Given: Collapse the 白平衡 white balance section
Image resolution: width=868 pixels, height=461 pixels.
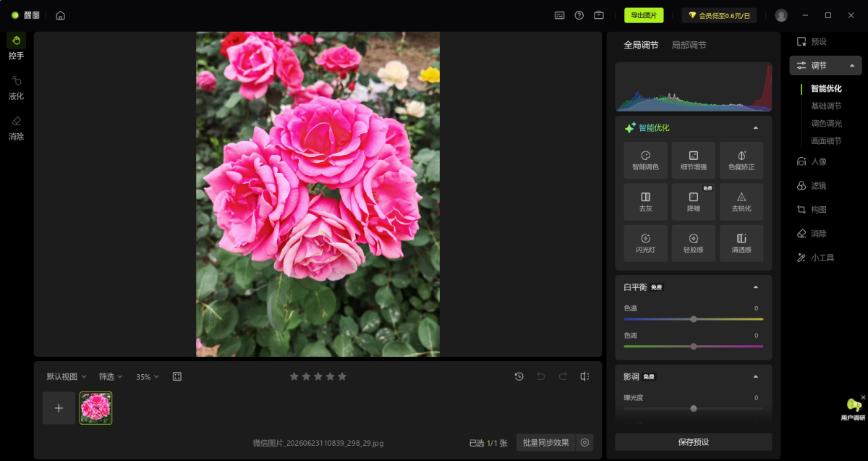Looking at the screenshot, I should pyautogui.click(x=756, y=287).
